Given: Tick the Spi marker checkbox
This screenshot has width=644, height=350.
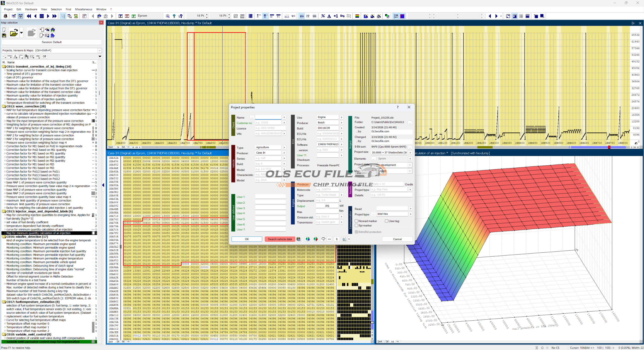Looking at the screenshot, I should 356,226.
